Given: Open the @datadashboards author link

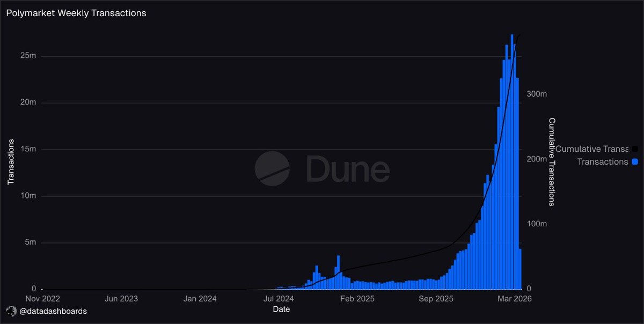Looking at the screenshot, I should 53,311.
